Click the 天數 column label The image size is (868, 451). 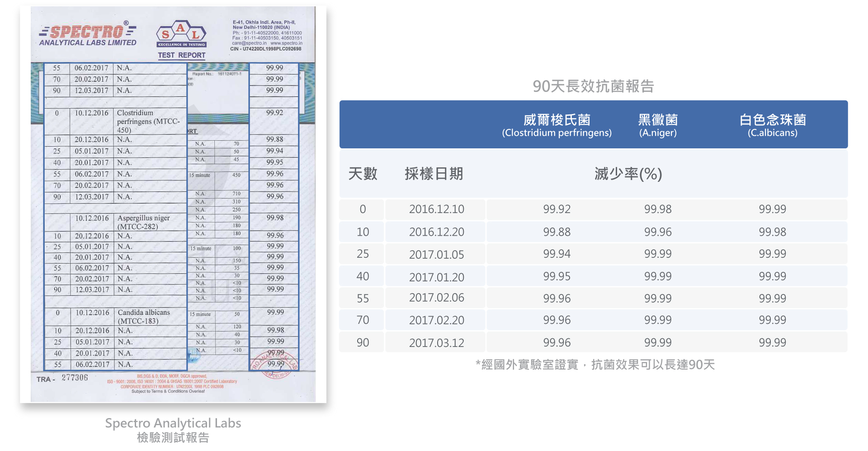click(x=363, y=174)
